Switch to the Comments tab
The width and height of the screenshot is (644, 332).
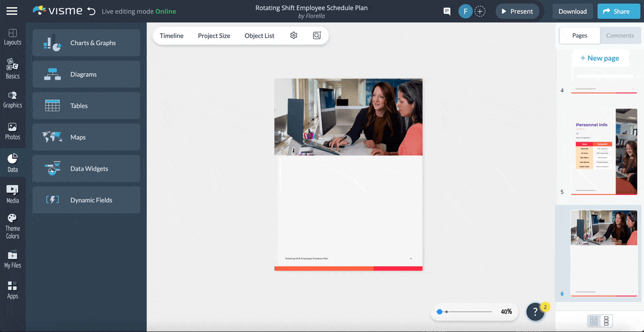[620, 35]
